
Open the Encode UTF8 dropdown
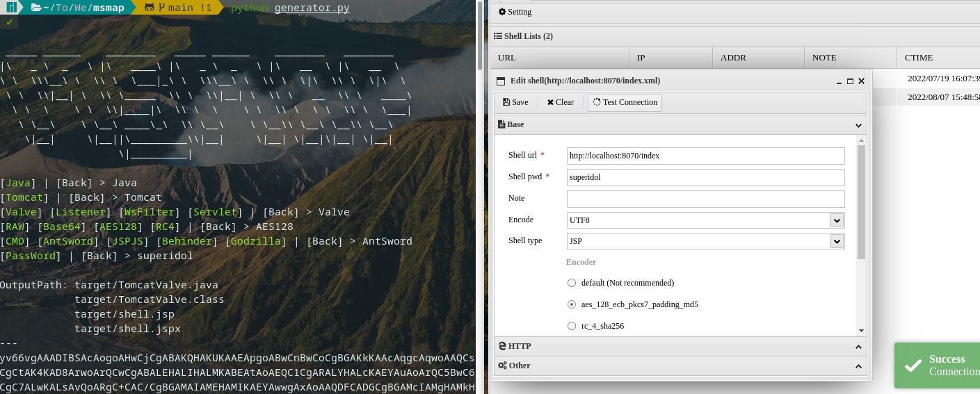click(837, 220)
